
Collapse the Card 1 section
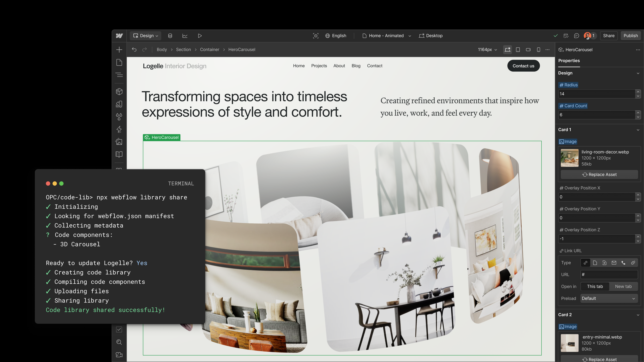point(638,130)
